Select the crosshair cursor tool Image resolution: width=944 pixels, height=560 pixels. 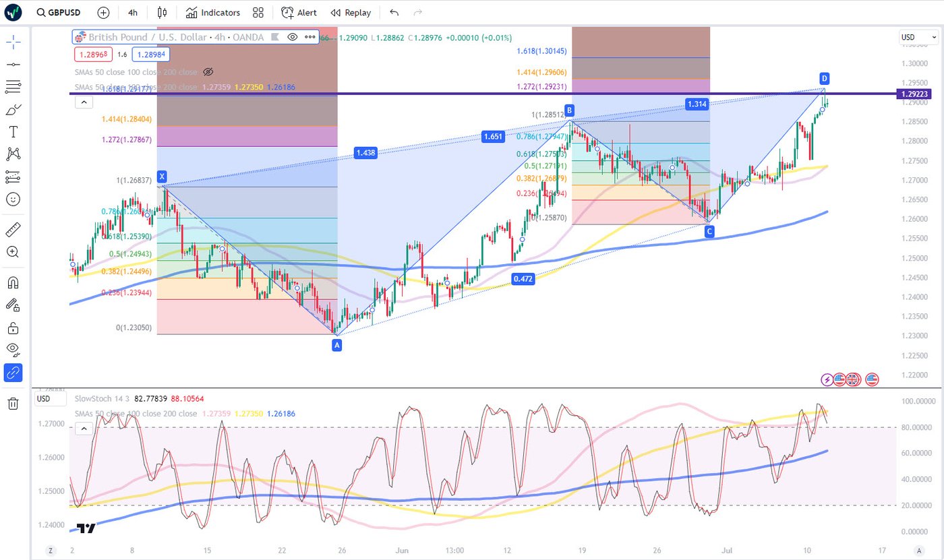pos(13,42)
